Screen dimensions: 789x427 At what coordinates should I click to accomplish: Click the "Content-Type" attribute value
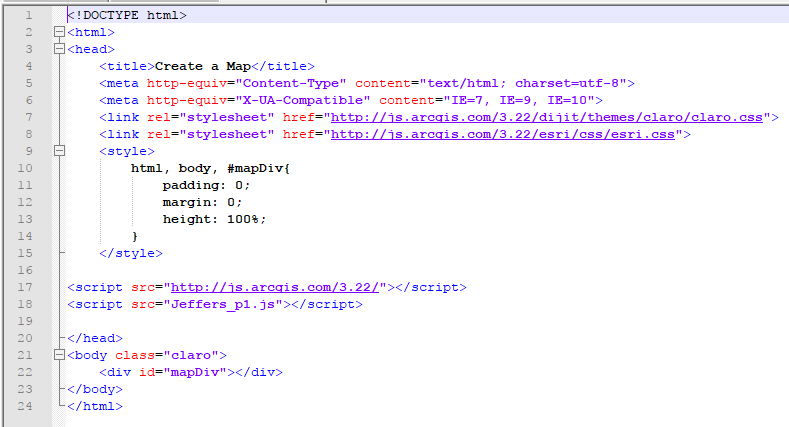291,83
